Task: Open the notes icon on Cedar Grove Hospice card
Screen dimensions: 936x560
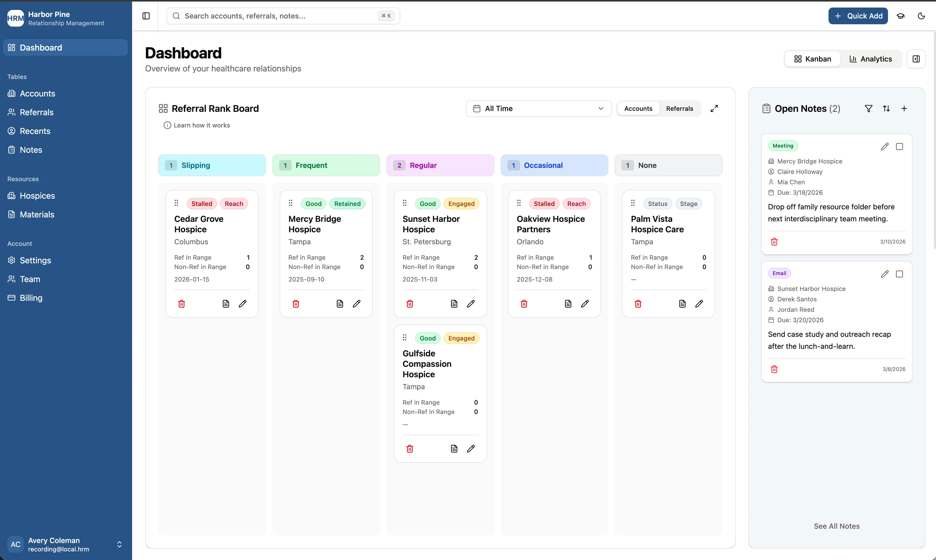Action: coord(226,303)
